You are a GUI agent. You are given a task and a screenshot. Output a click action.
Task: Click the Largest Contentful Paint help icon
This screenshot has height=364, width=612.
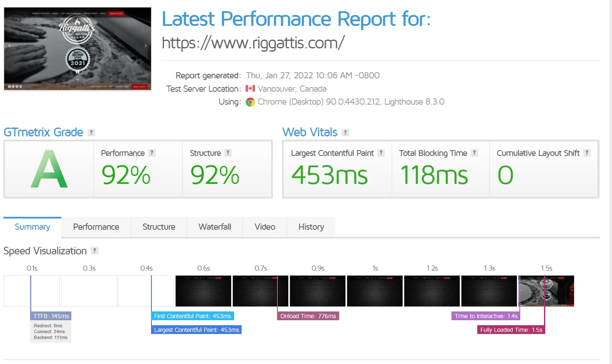381,153
